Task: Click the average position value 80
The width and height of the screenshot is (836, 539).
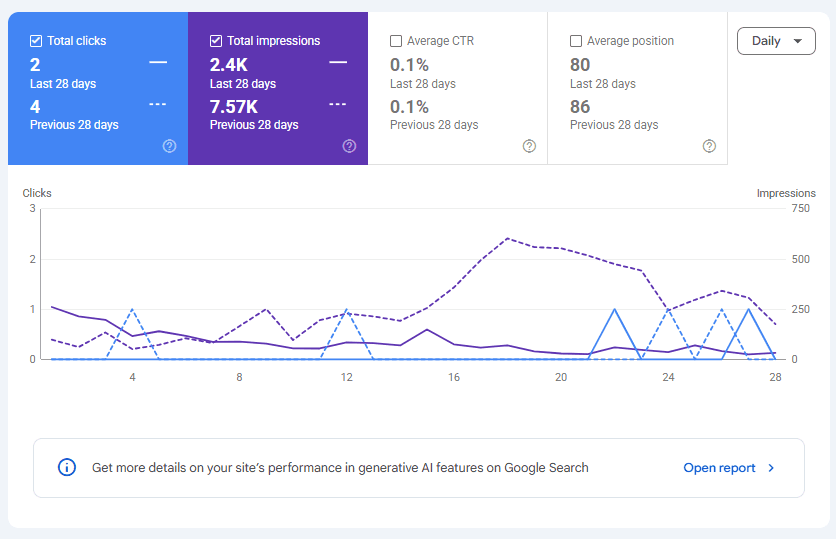Action: pos(580,65)
